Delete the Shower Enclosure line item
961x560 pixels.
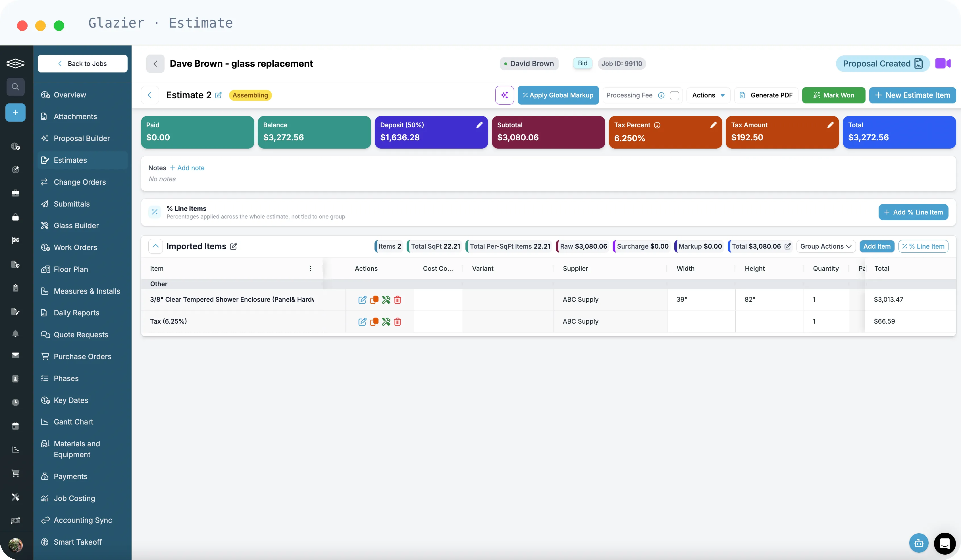[397, 300]
